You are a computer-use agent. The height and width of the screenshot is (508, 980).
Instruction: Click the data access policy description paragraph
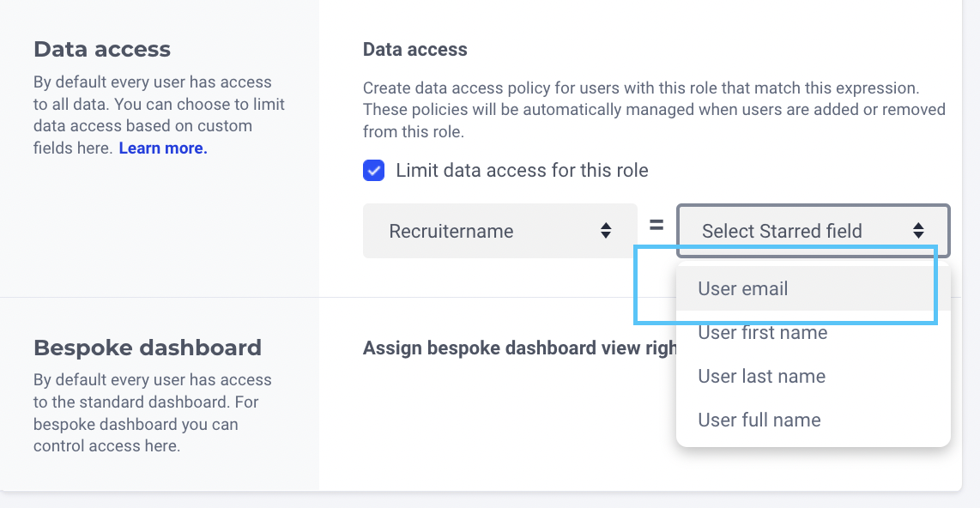(x=654, y=110)
